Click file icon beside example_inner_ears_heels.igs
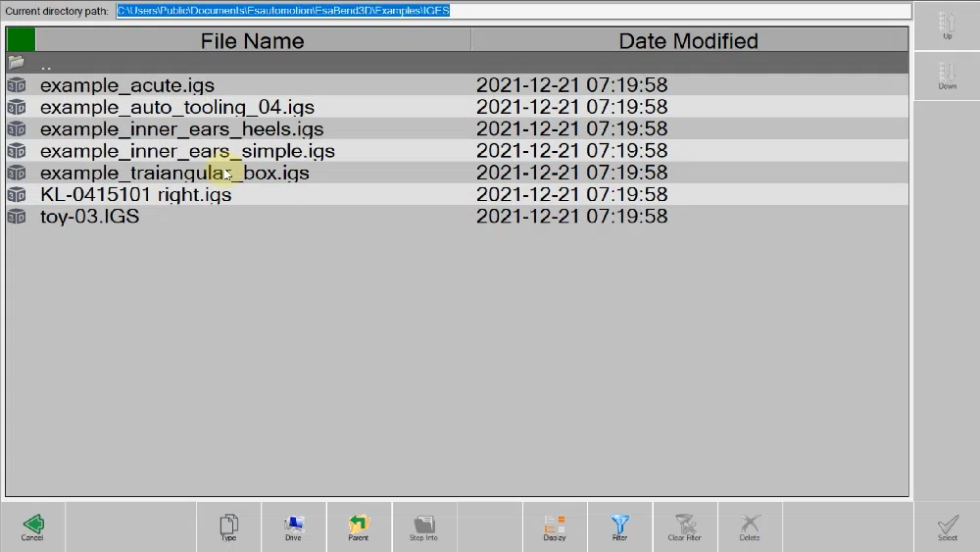The height and width of the screenshot is (552, 980). (17, 128)
